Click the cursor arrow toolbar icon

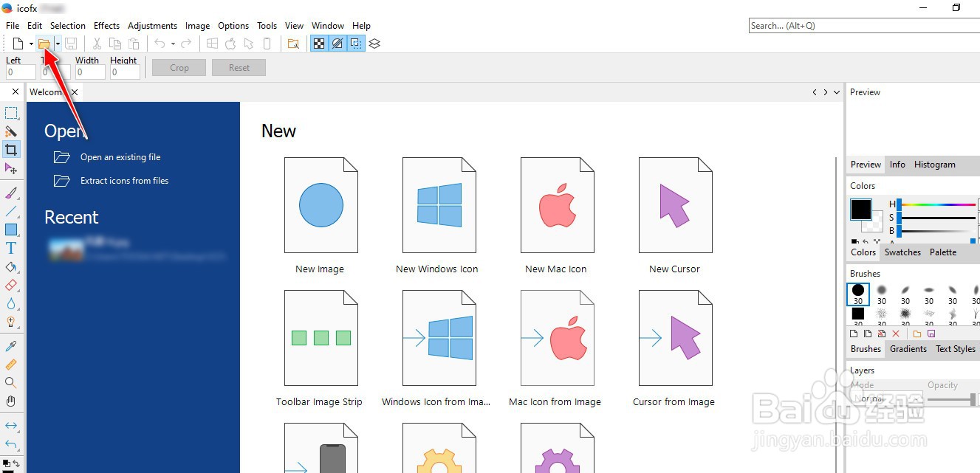[249, 44]
